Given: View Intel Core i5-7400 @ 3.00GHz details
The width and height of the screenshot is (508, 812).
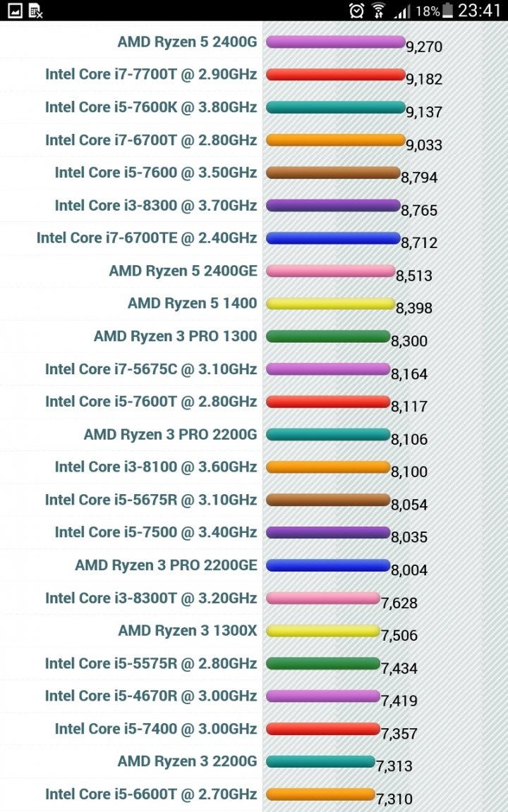Looking at the screenshot, I should [156, 729].
